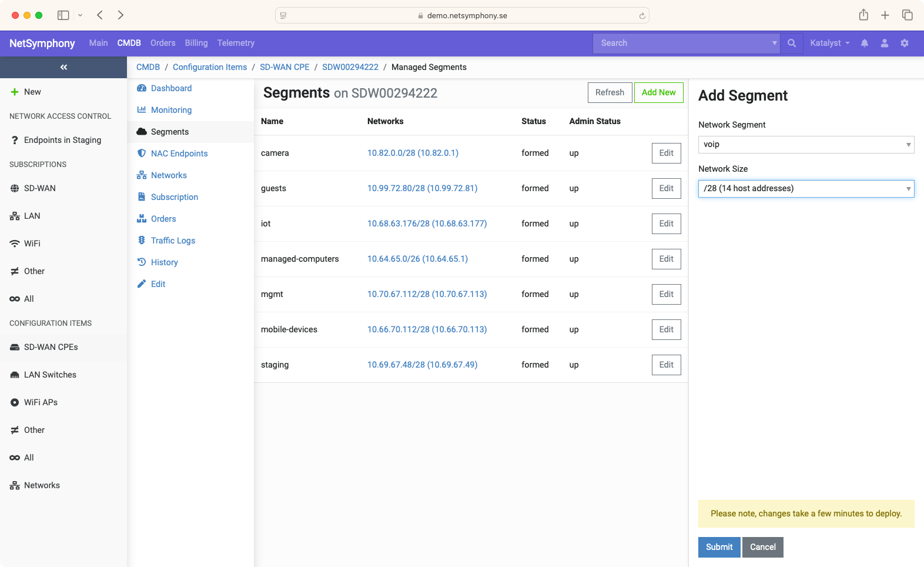Open network link 10.82.0.0/28
924x567 pixels.
click(x=413, y=153)
